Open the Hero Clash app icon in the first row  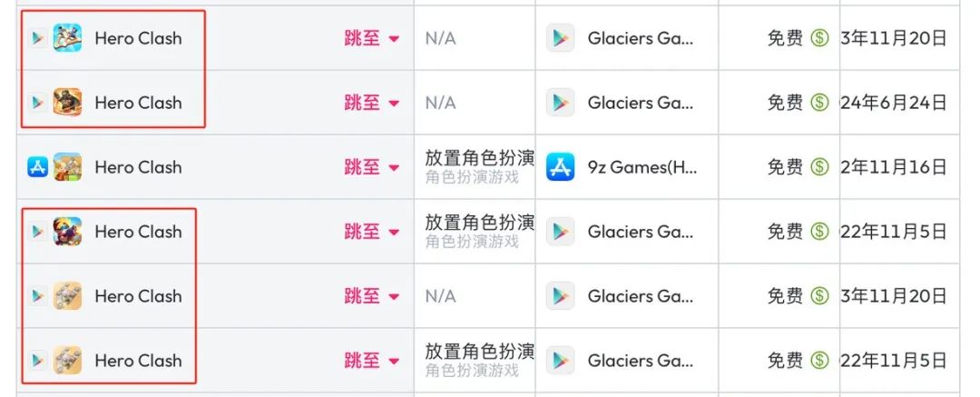pyautogui.click(x=67, y=38)
